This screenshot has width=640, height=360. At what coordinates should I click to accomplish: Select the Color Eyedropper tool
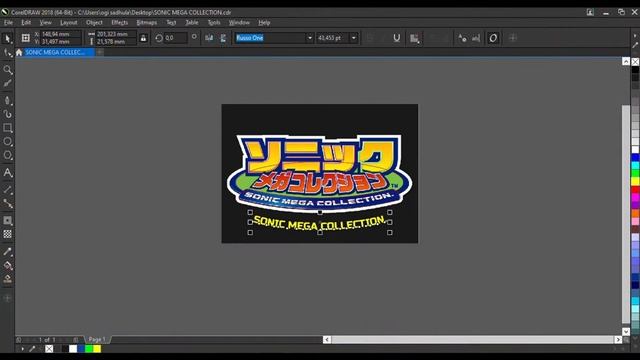coord(7,251)
